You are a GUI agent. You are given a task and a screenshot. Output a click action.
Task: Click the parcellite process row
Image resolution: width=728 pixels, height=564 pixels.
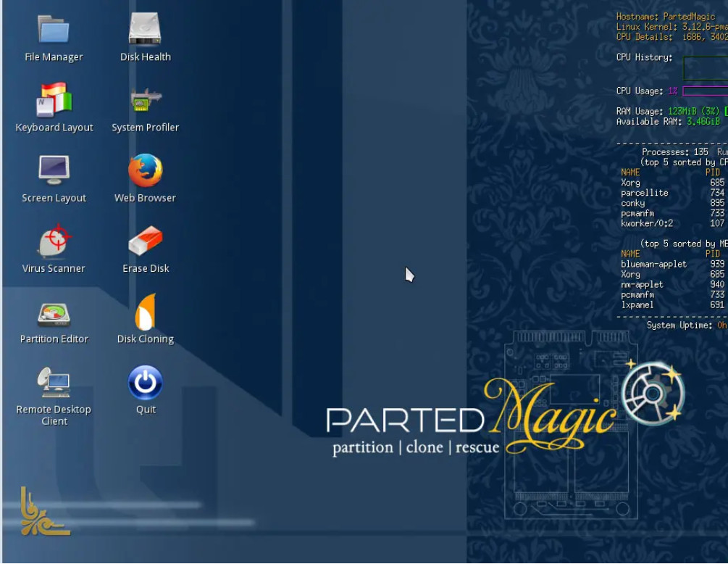[x=673, y=193]
